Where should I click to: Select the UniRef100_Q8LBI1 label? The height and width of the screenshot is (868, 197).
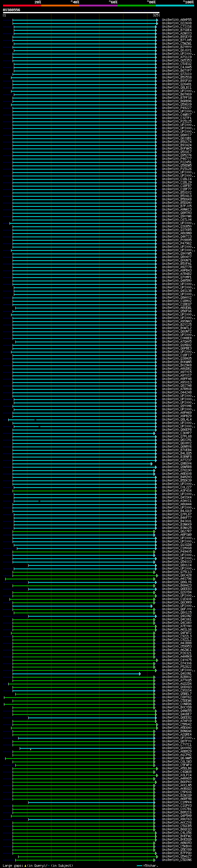pyautogui.click(x=176, y=88)
